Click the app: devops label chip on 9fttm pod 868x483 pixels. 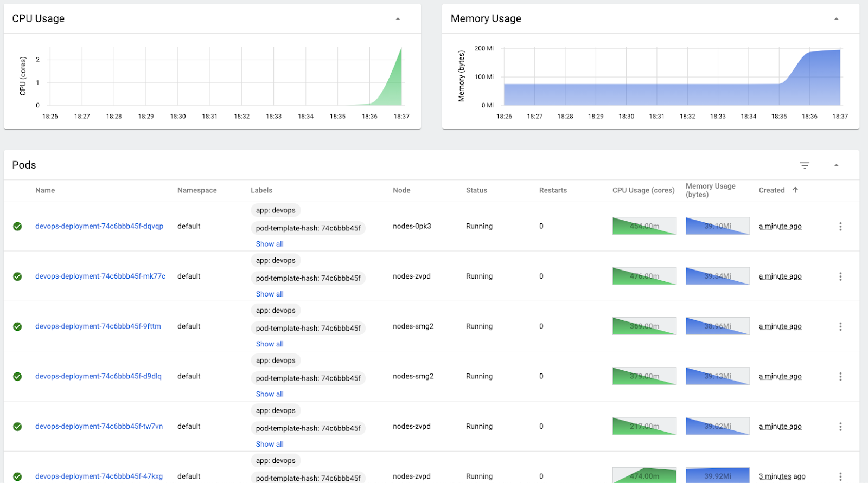[276, 311]
